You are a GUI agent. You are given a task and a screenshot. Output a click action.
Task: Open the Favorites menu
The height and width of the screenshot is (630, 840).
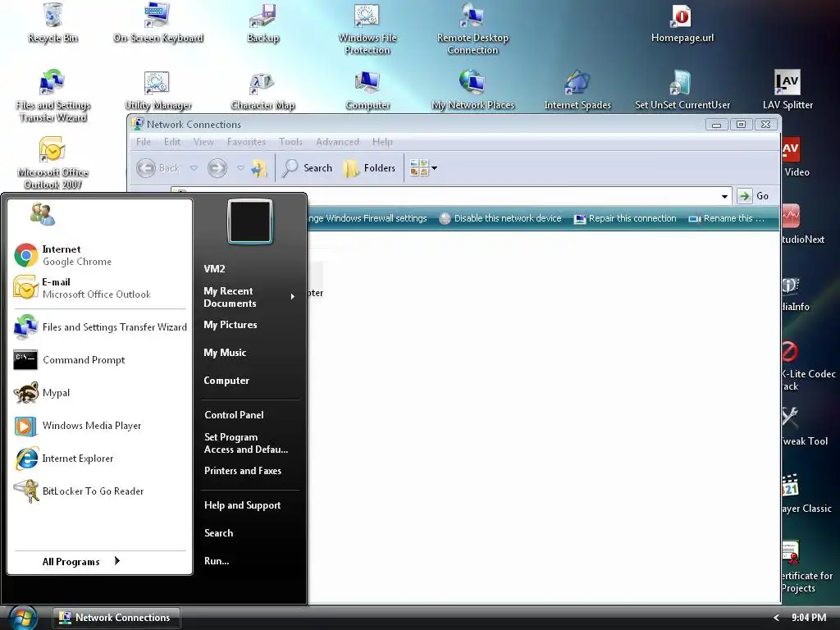click(246, 142)
